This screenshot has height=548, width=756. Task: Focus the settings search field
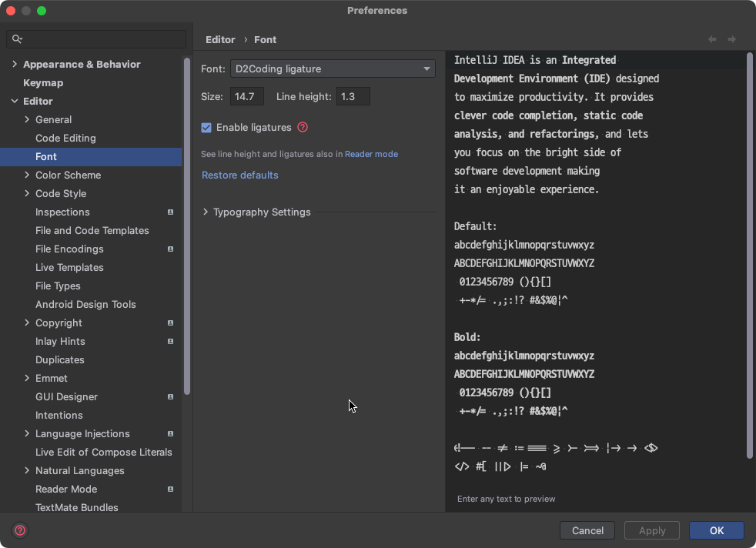click(96, 39)
